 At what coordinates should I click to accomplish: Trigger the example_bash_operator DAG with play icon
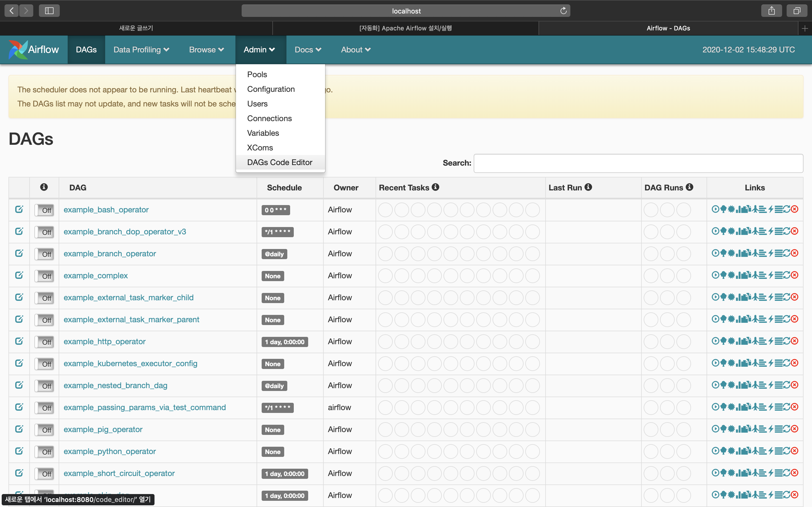(716, 209)
